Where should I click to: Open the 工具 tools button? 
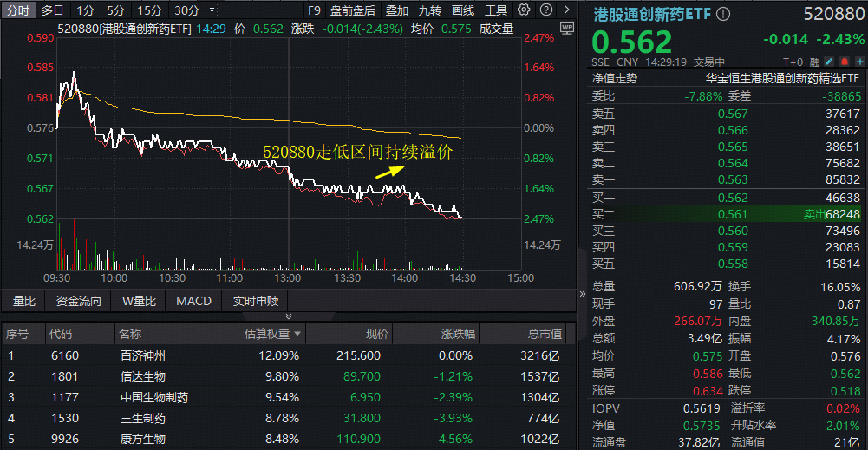pyautogui.click(x=496, y=10)
